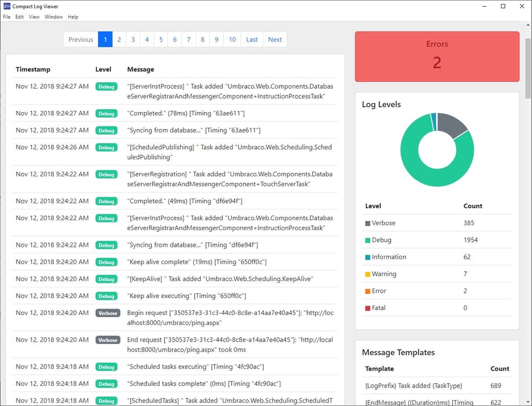Open the Window menu
The width and height of the screenshot is (532, 406).
click(53, 17)
